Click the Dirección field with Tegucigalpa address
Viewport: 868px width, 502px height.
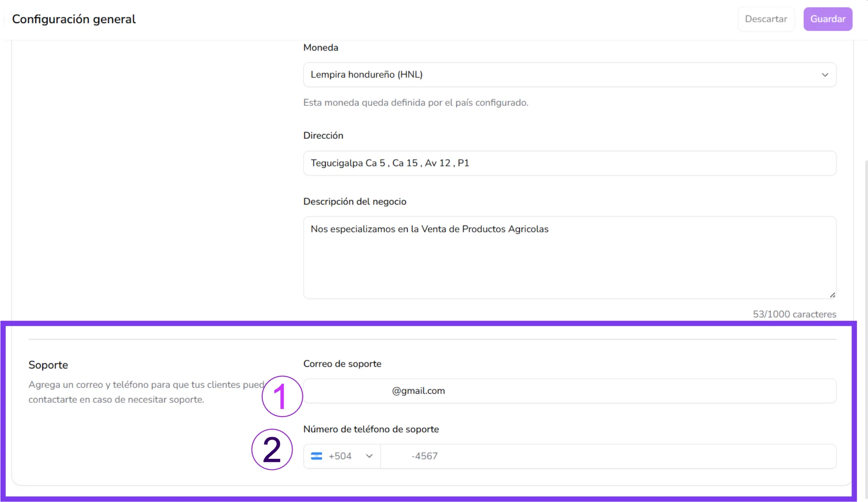[x=570, y=163]
